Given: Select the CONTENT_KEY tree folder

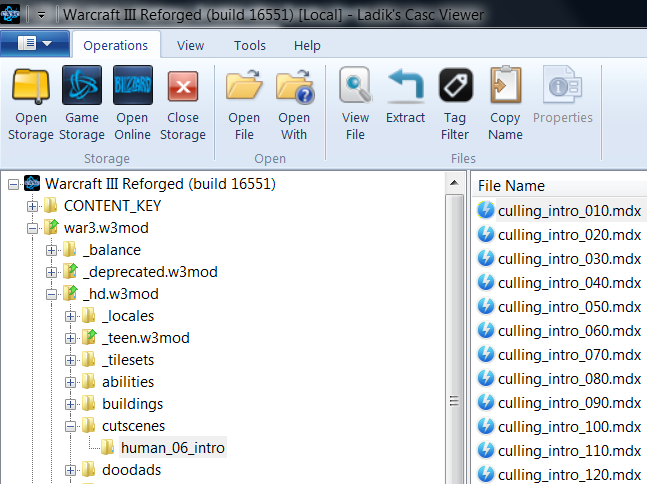Looking at the screenshot, I should tap(112, 205).
